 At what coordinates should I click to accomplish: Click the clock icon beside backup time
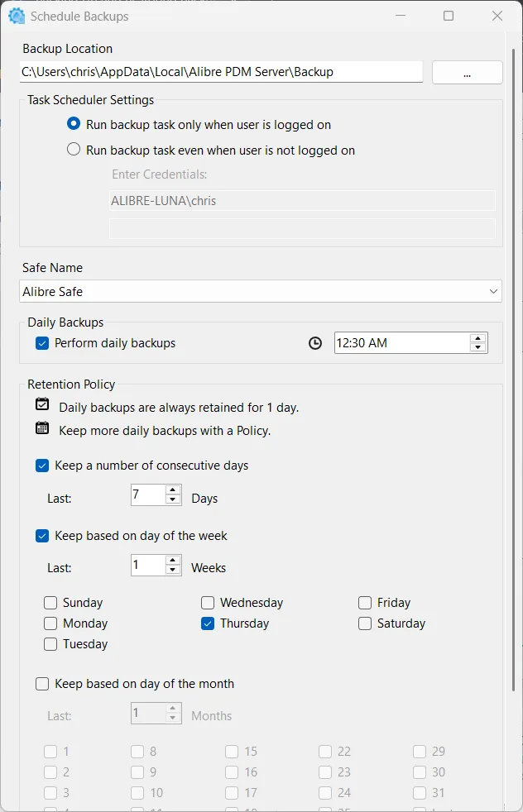pos(315,343)
